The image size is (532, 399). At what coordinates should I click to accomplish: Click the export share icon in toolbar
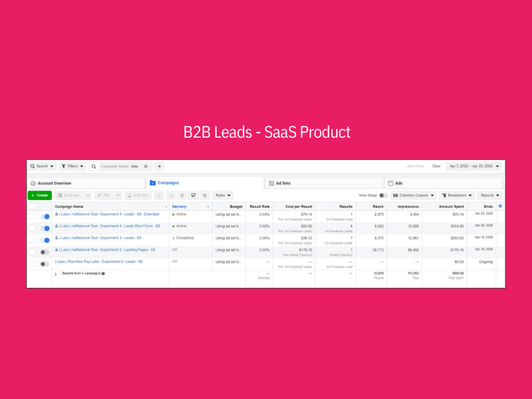coord(194,195)
